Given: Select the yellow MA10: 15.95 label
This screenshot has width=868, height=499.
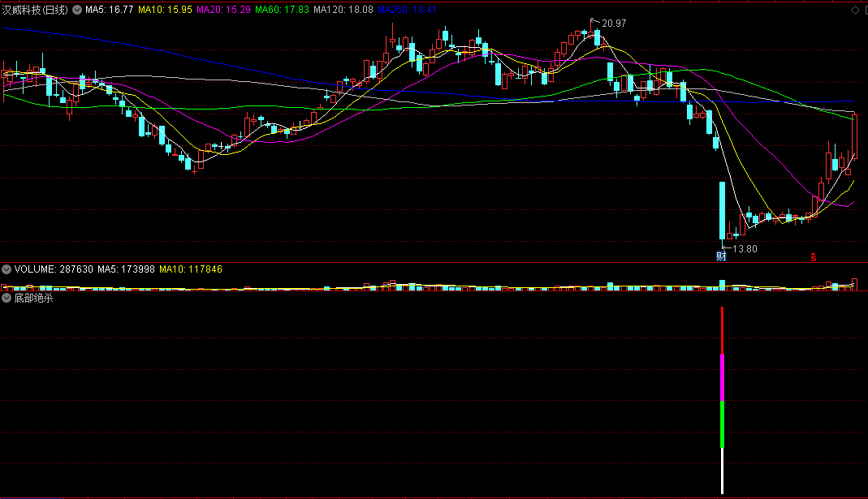Looking at the screenshot, I should pos(165,10).
